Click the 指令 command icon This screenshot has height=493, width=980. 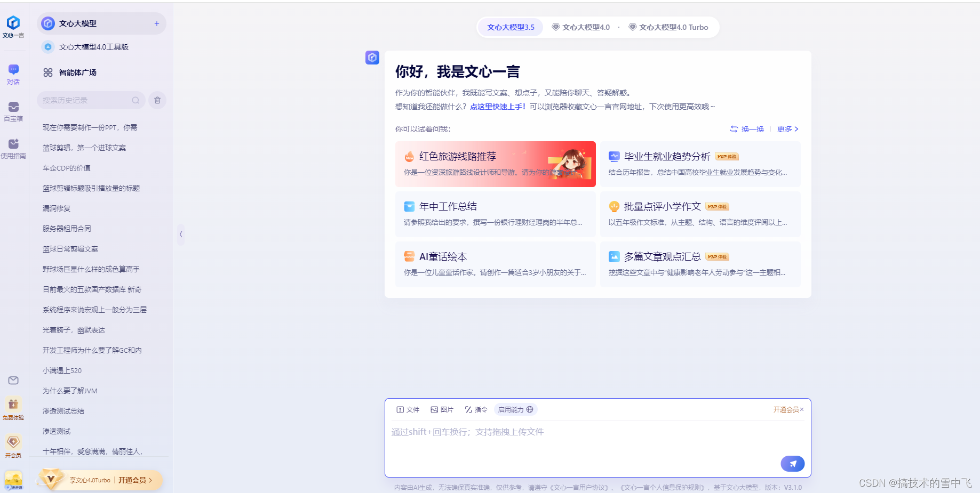coord(468,410)
